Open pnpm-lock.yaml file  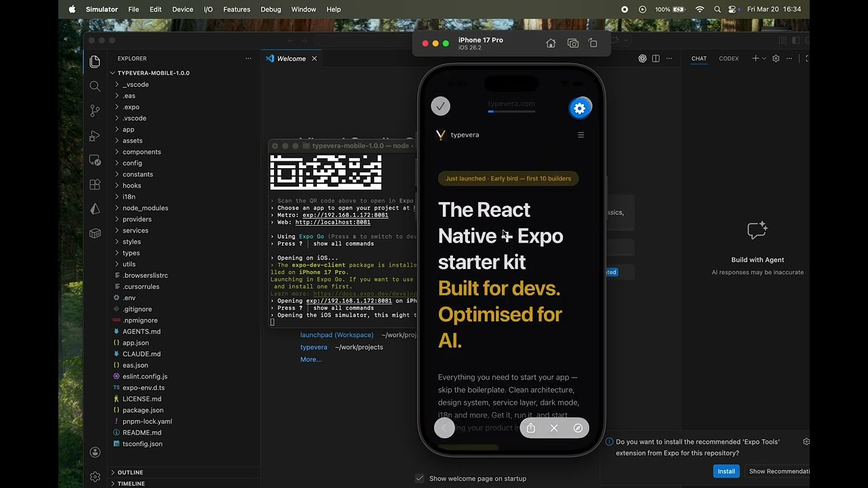click(147, 421)
